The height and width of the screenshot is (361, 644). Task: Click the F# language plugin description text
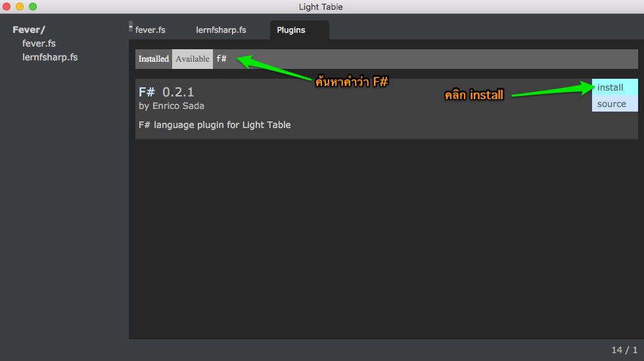point(214,125)
